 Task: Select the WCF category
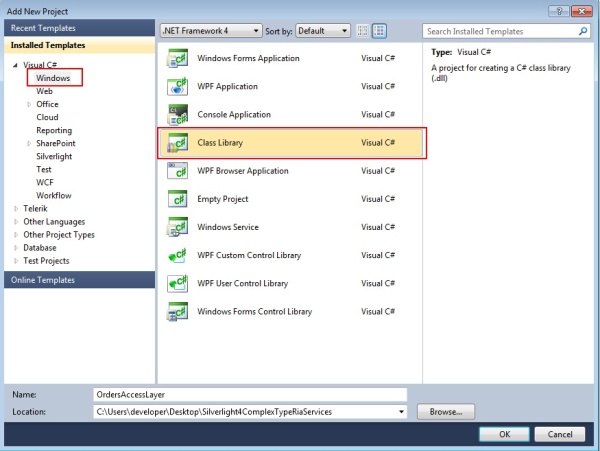45,182
